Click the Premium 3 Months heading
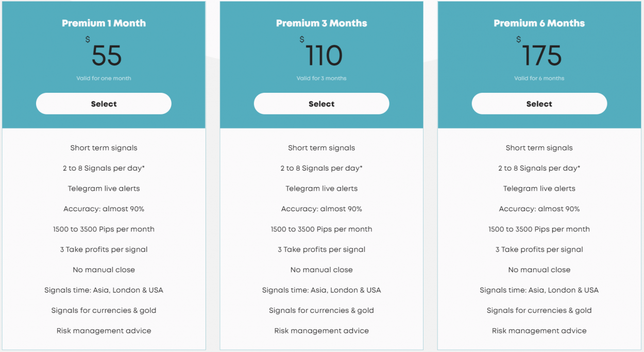The image size is (644, 352). [x=321, y=23]
